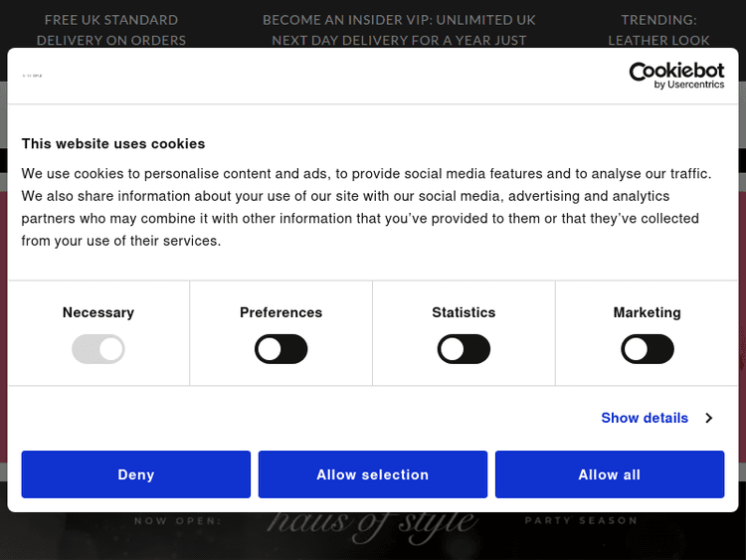Expand cookie details with the chevron arrow

click(x=709, y=418)
